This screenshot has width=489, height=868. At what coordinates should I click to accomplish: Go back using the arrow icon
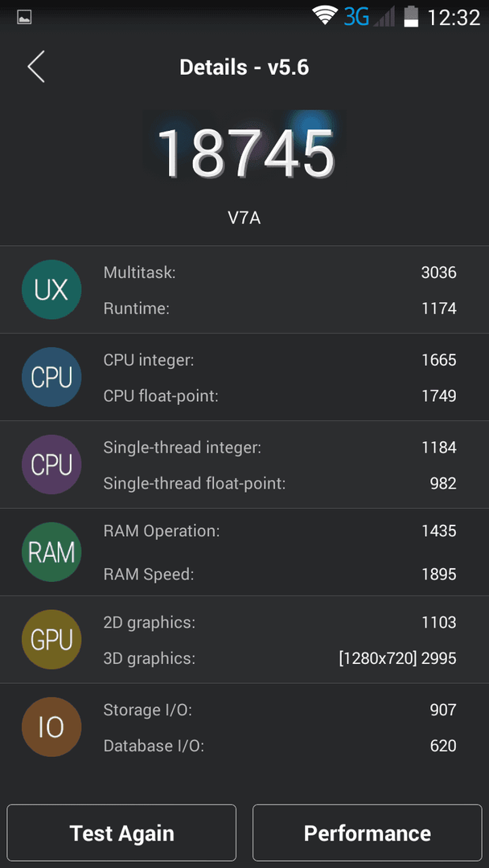pyautogui.click(x=36, y=67)
